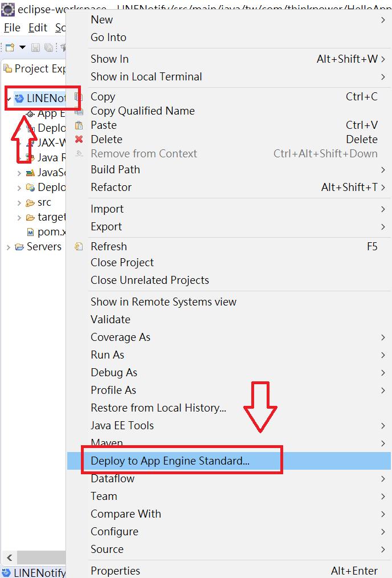
Task: Open the File menu
Action: 12,28
